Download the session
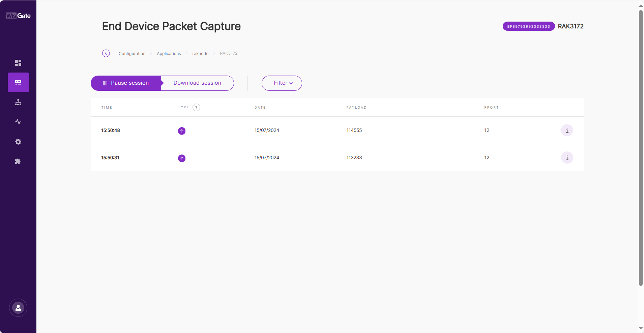This screenshot has width=644, height=333. click(x=197, y=83)
